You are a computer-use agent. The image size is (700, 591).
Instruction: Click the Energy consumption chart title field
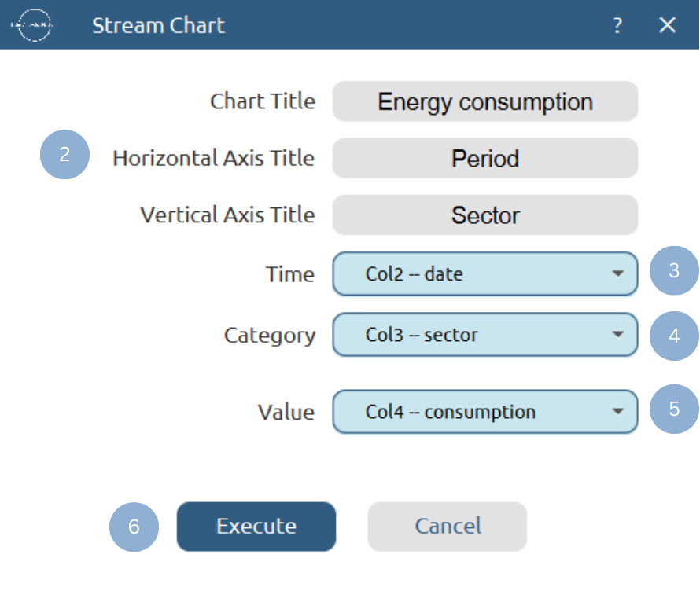tap(485, 101)
